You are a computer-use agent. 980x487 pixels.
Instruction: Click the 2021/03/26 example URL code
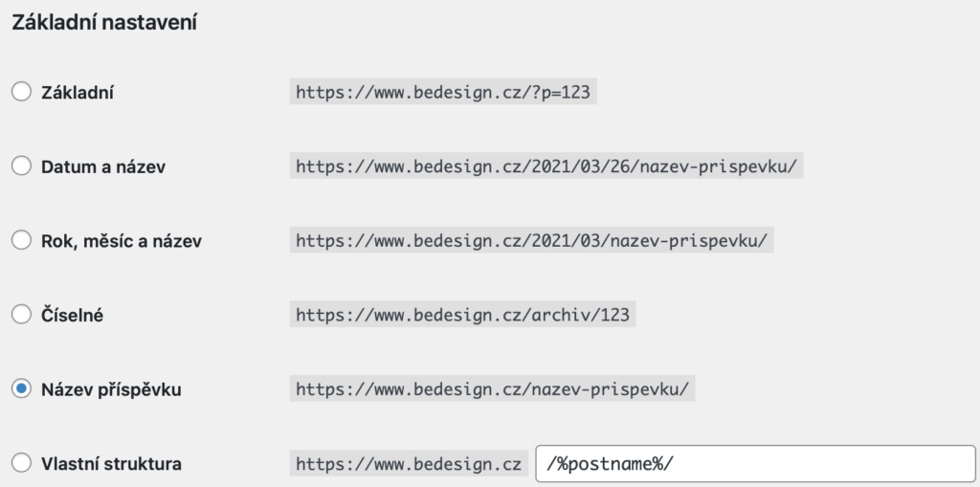[546, 166]
